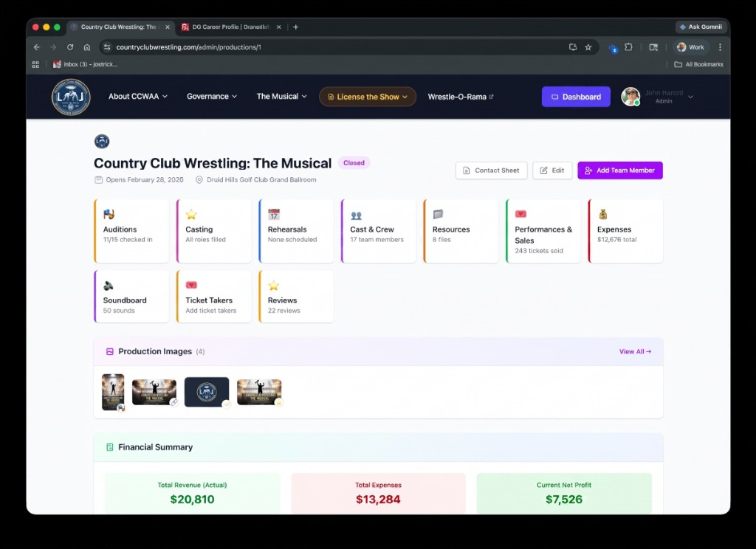
Task: Open the Wrestle-O-Rama menu item
Action: [459, 97]
